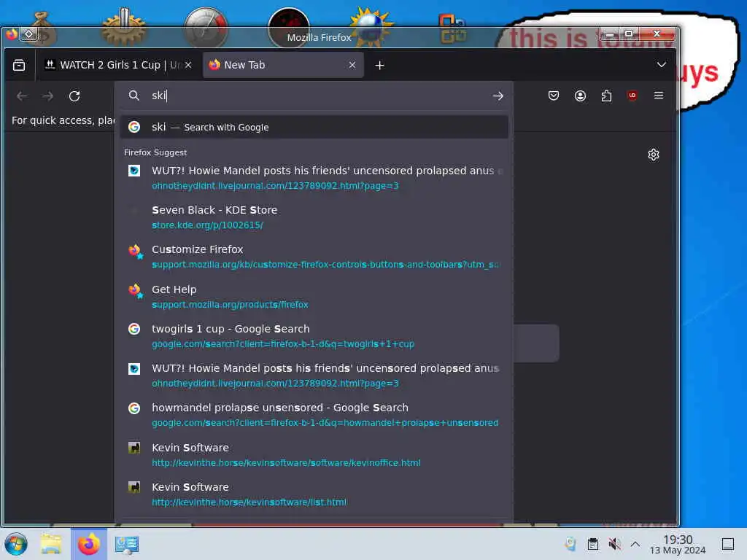Image resolution: width=747 pixels, height=560 pixels.
Task: Open Kevin Software list.html suggestion
Action: pos(314,494)
